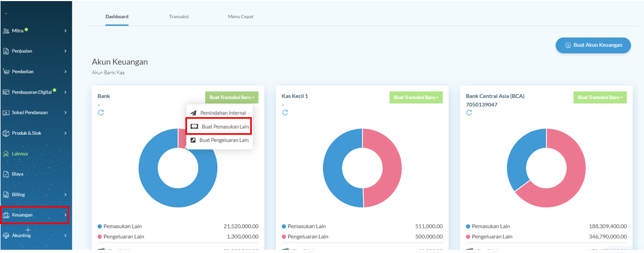The height and width of the screenshot is (253, 644).
Task: Choose Pemindahan Internal from dropdown
Action: (x=219, y=113)
